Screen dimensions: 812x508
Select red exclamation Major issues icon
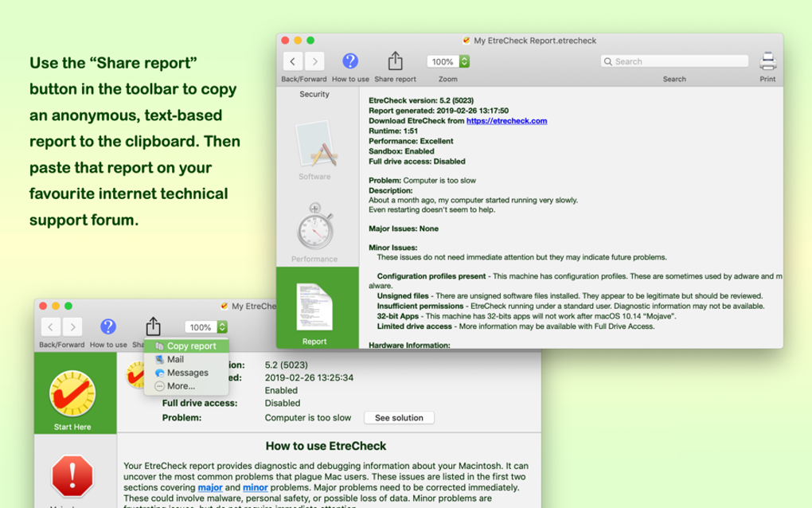72,476
